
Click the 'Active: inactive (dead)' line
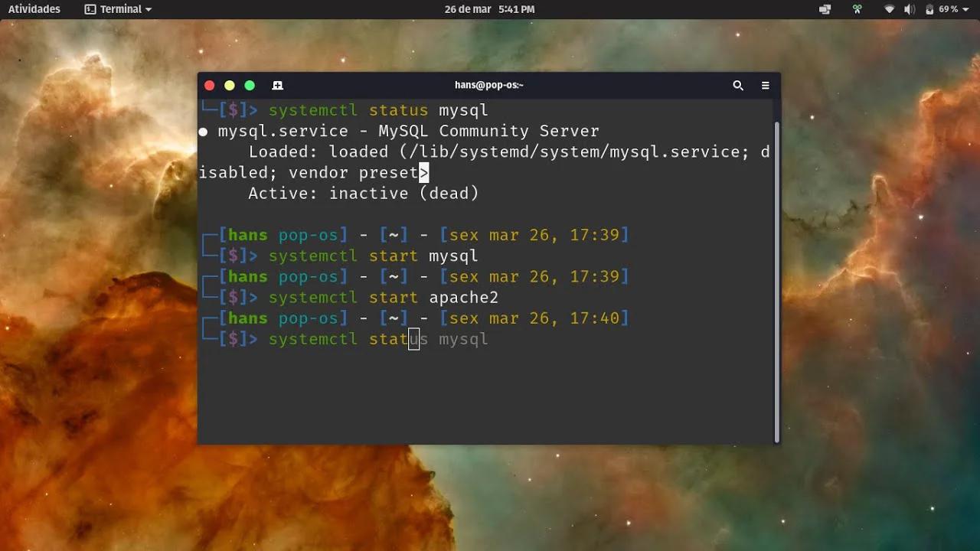[364, 194]
